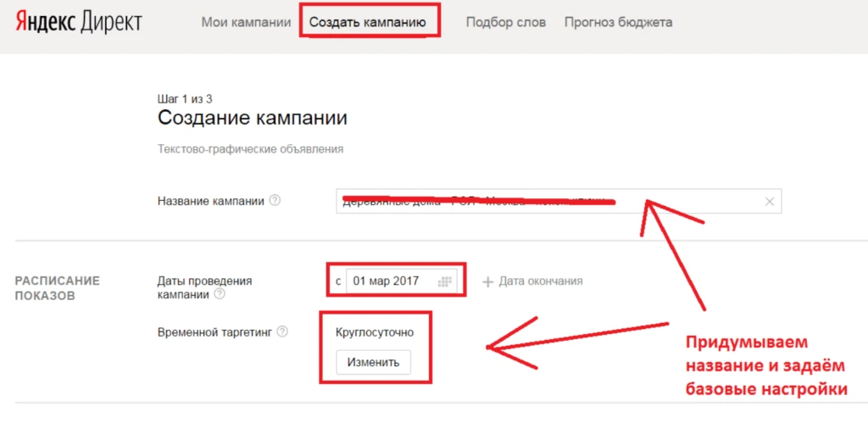Screen dimensions: 868x434
Task: Click the Шаг 1 из 3 step indicator
Action: click(185, 99)
